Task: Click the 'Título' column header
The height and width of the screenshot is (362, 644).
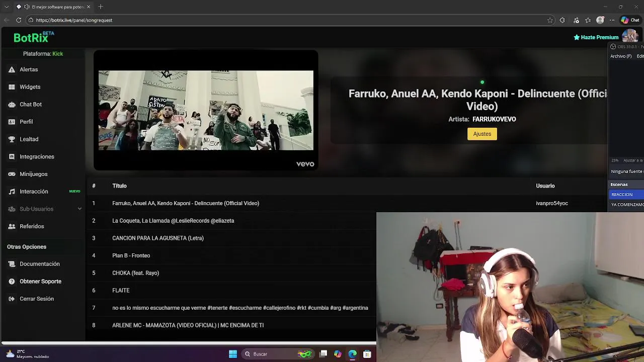Action: click(x=119, y=186)
